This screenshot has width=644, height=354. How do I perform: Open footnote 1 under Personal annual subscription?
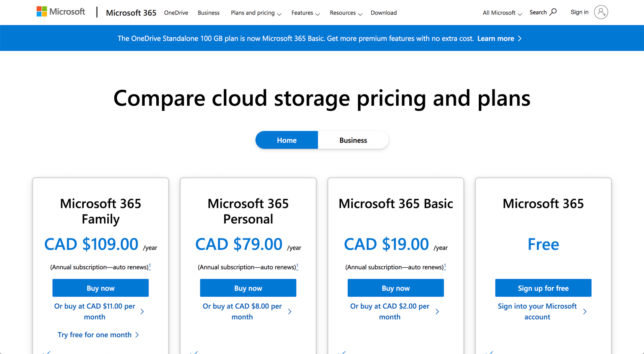click(x=297, y=266)
